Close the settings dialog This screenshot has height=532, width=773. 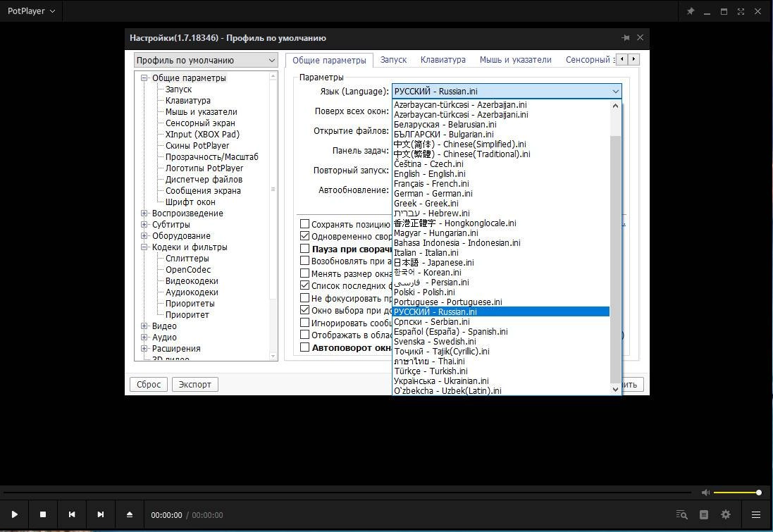pos(640,37)
